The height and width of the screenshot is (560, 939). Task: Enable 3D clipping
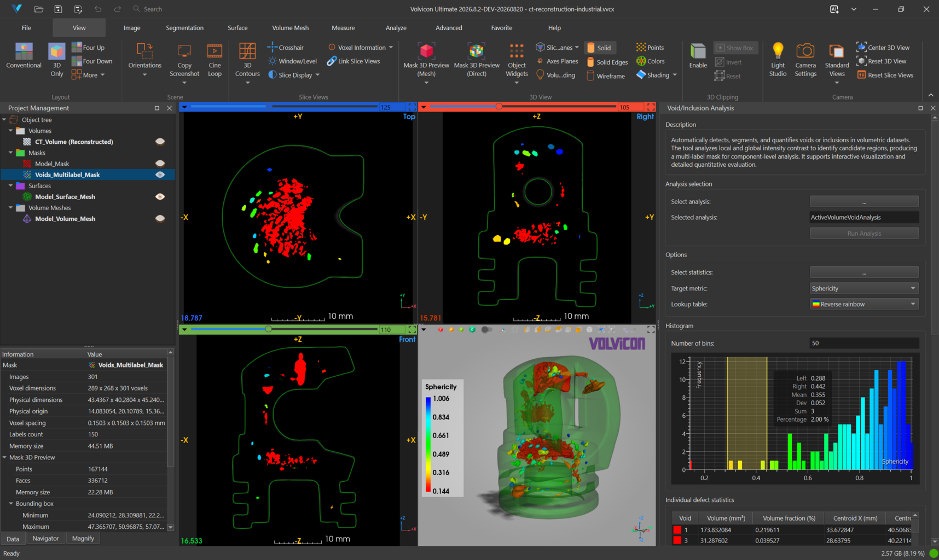pos(698,56)
